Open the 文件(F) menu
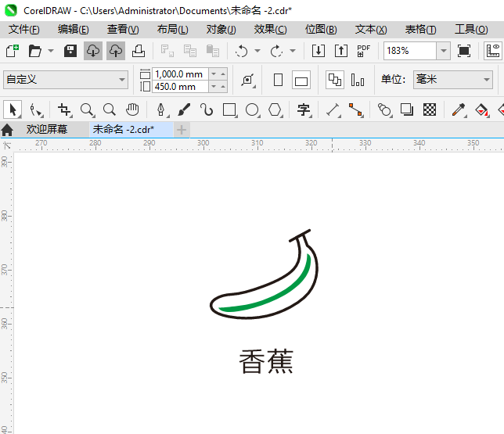This screenshot has width=504, height=434. (x=24, y=30)
